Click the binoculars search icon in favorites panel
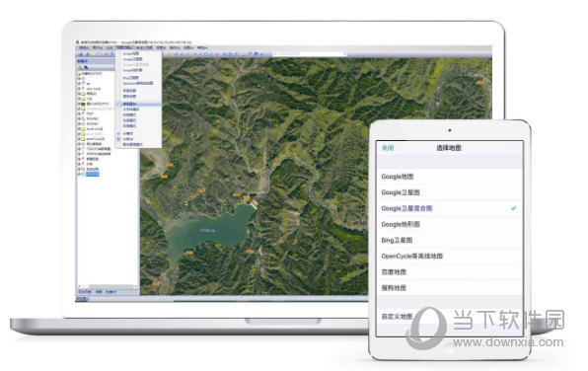The image size is (588, 371). click(86, 67)
